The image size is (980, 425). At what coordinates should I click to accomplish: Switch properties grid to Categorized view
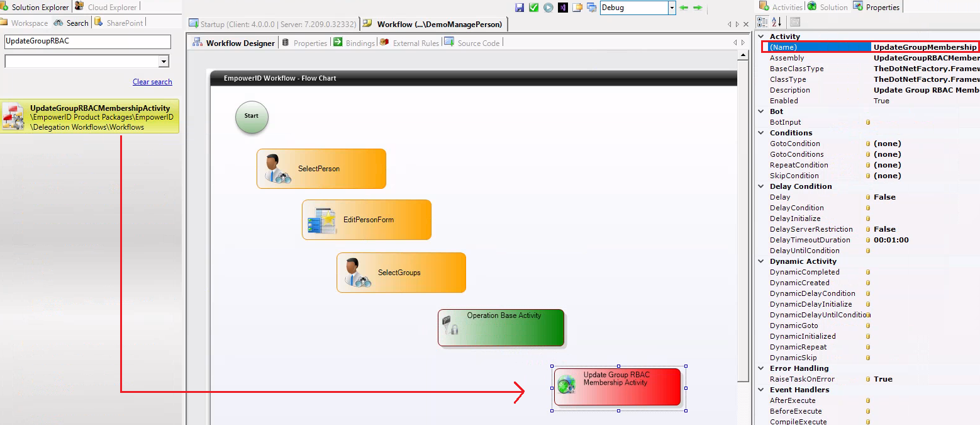click(x=763, y=22)
